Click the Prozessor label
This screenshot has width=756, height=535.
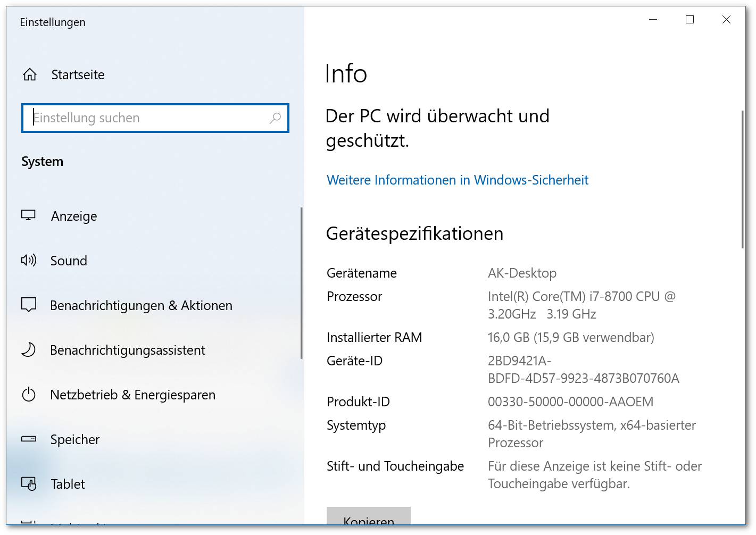tap(354, 296)
